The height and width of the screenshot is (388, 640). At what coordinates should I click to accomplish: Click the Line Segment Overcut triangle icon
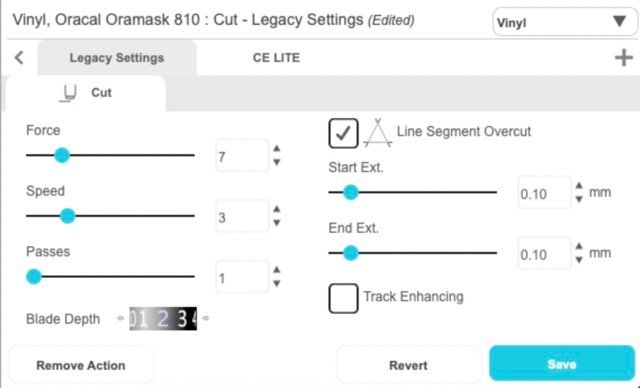[x=378, y=133]
